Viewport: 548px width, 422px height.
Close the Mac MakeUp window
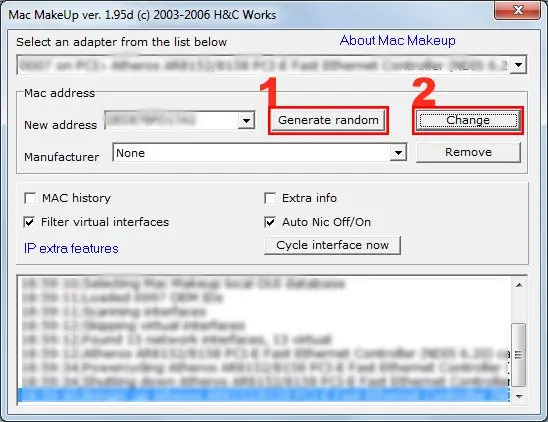point(519,10)
